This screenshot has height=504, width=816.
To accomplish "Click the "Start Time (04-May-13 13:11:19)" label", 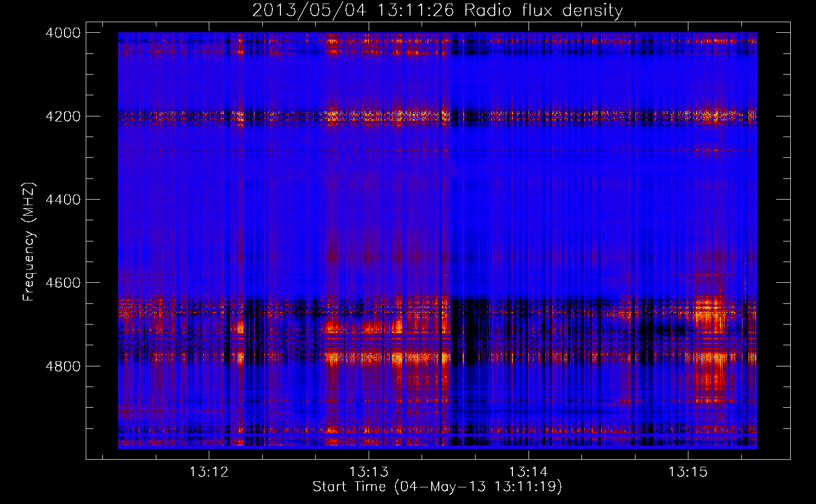I will [x=437, y=487].
